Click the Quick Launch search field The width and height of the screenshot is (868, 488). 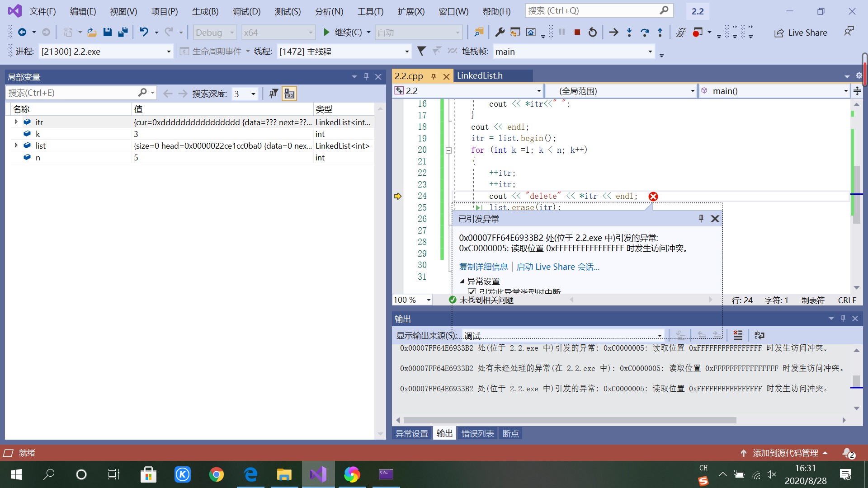(x=599, y=10)
